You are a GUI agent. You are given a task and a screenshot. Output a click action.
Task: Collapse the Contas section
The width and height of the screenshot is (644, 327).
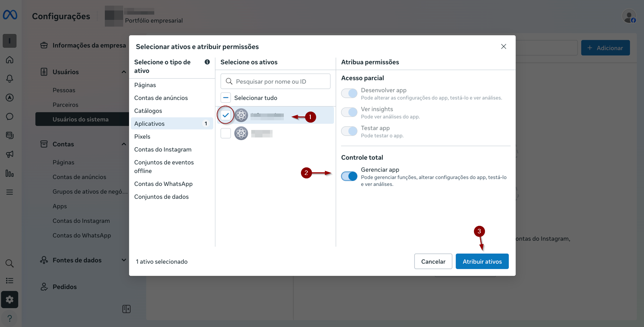pos(124,144)
